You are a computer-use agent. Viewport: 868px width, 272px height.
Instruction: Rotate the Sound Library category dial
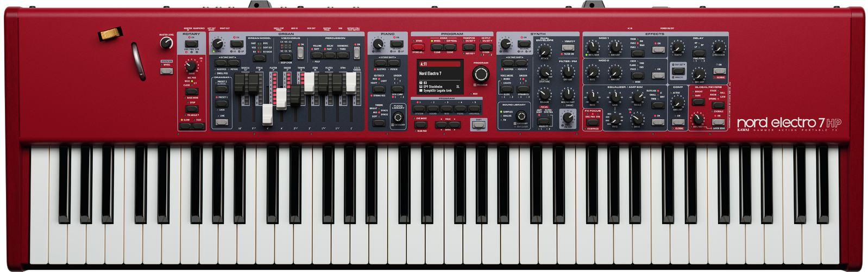pos(521,115)
